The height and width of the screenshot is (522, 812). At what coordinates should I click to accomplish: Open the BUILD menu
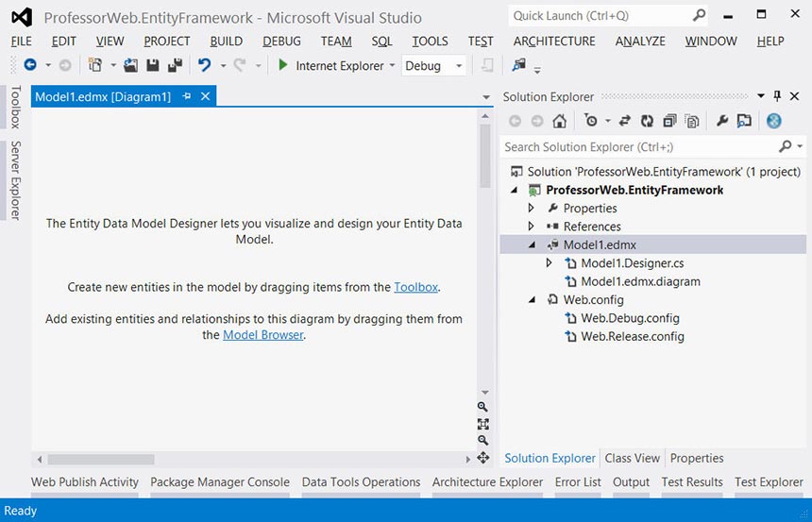pyautogui.click(x=227, y=41)
